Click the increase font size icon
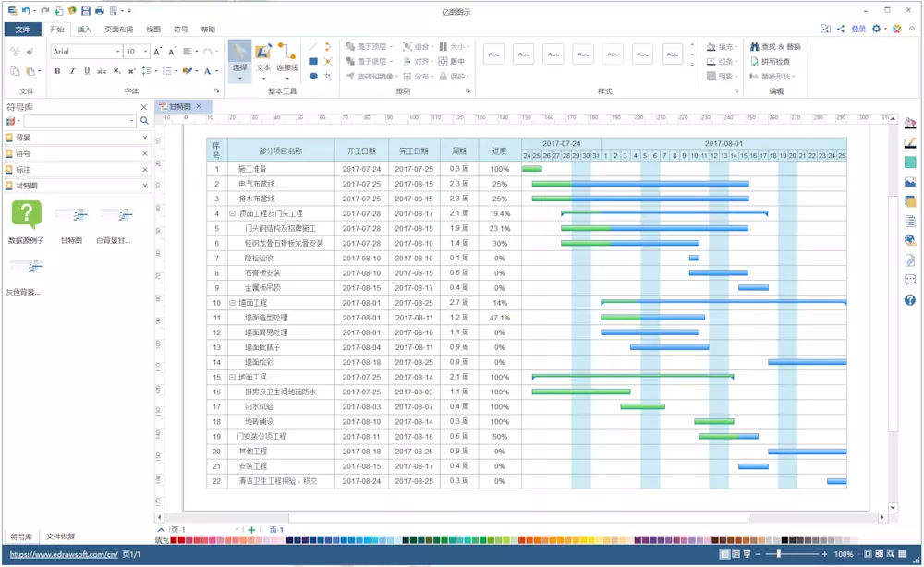 [x=157, y=52]
